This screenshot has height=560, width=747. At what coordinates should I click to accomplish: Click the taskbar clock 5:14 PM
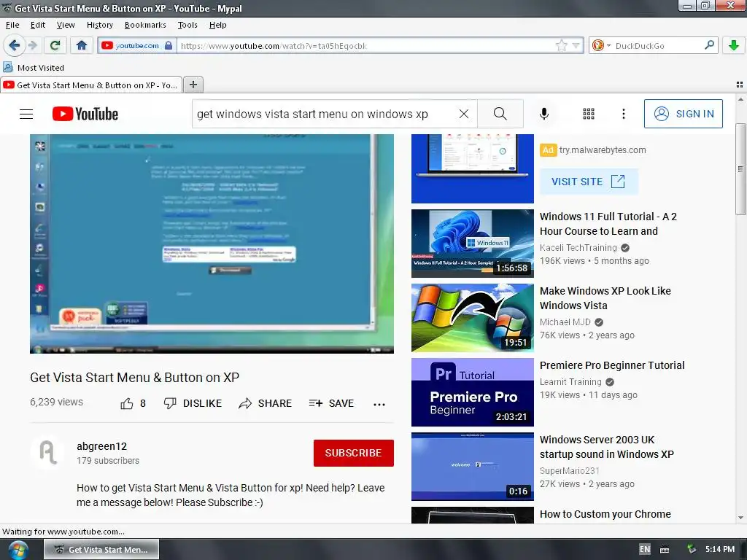coord(720,549)
